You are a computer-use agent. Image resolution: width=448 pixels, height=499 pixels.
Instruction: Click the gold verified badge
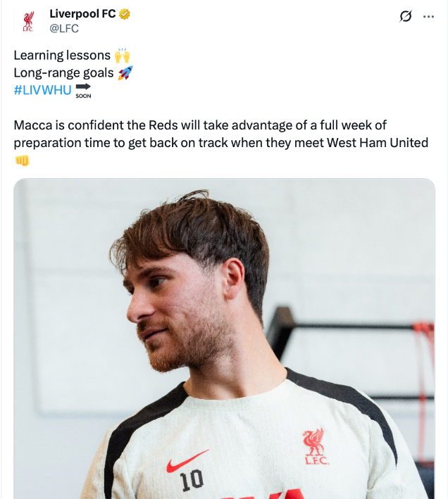click(125, 14)
